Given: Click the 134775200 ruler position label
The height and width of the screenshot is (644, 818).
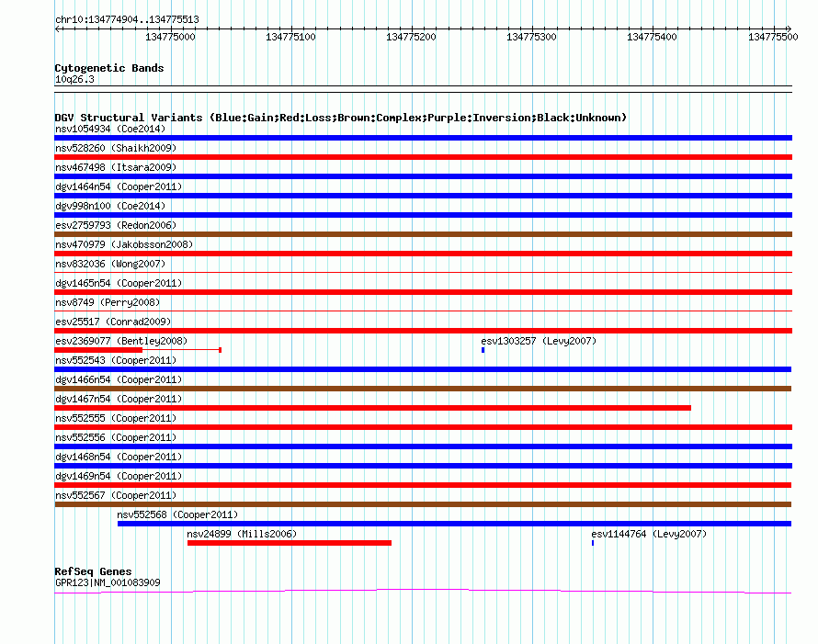Looking at the screenshot, I should pyautogui.click(x=411, y=37).
